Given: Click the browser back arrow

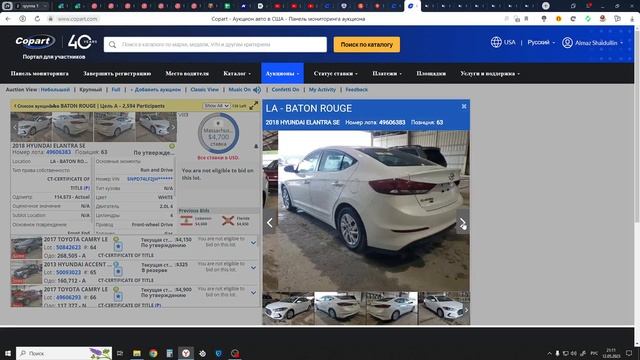Looking at the screenshot, I should coord(8,19).
